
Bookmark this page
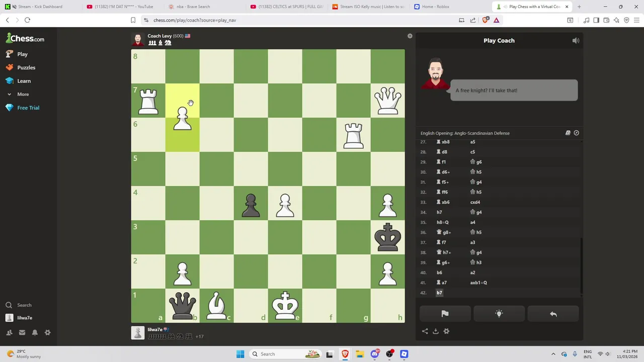(133, 20)
